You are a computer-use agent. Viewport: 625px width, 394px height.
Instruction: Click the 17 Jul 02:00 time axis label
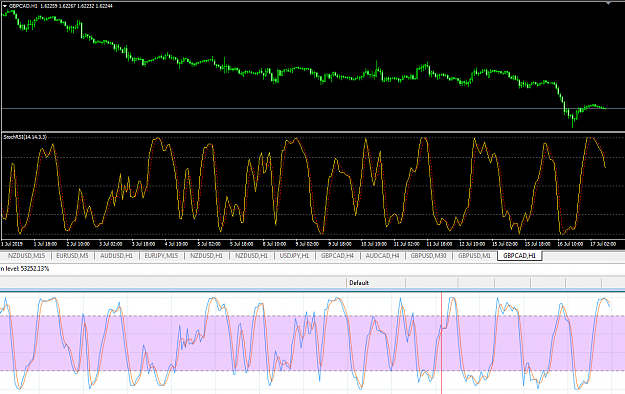(x=603, y=244)
